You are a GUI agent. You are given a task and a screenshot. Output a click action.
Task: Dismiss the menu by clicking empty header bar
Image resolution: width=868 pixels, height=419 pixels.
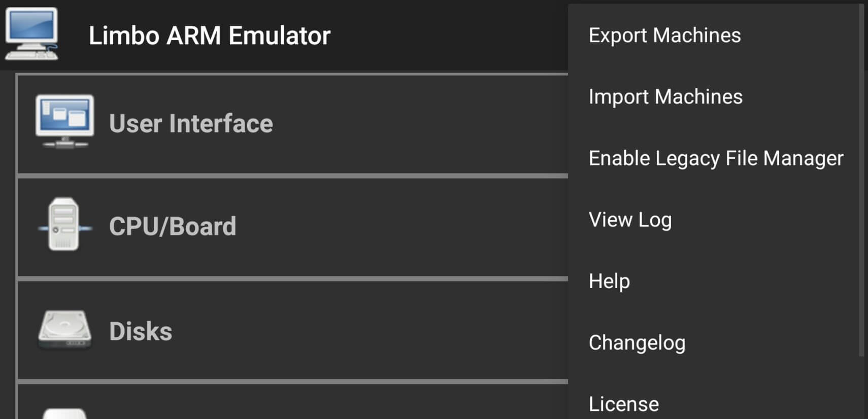click(447, 36)
